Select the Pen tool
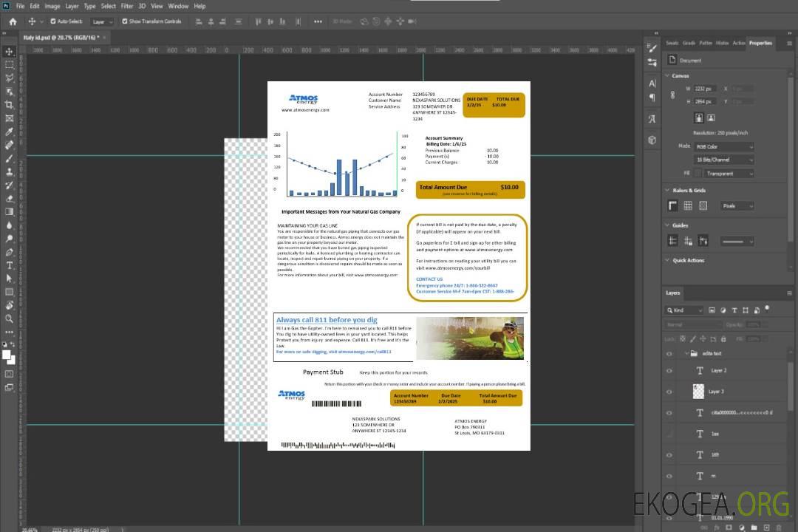The width and height of the screenshot is (798, 532). click(x=9, y=252)
